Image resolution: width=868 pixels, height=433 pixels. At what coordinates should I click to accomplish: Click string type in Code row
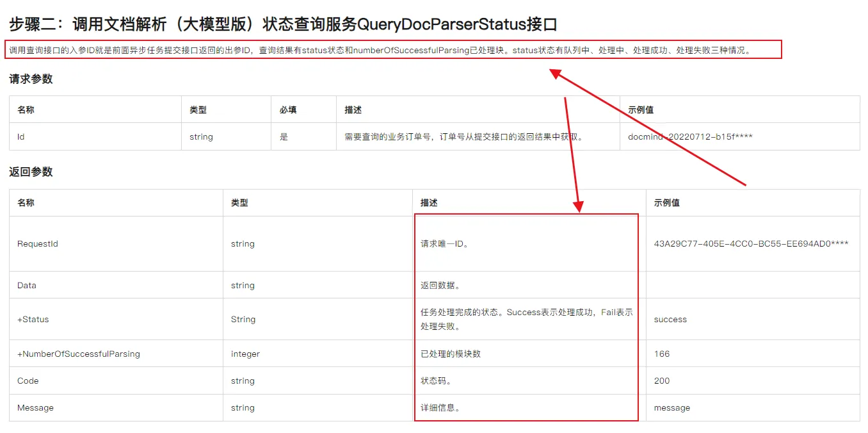point(243,380)
